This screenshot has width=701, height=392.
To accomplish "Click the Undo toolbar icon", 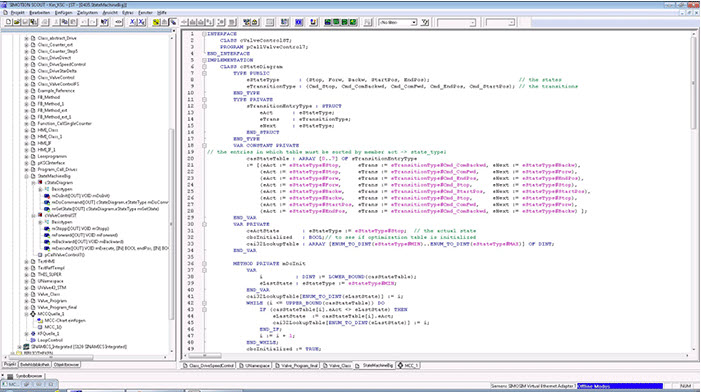I will [84, 22].
